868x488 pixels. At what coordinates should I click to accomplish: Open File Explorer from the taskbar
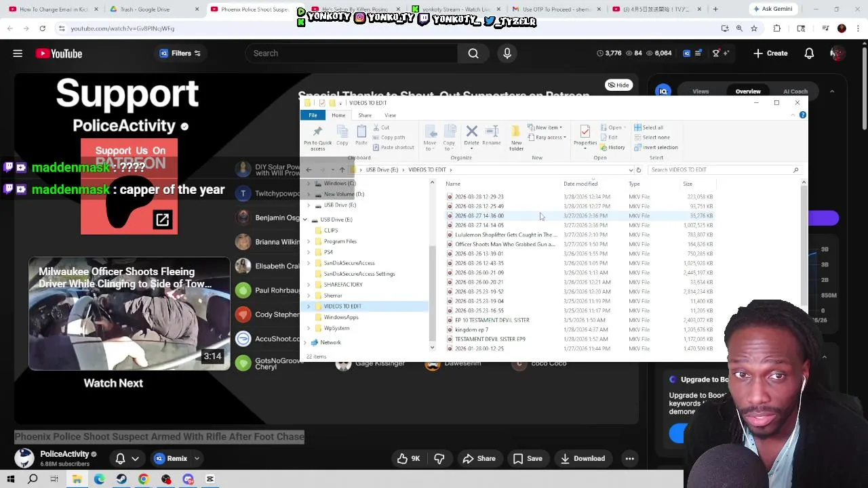point(77,479)
